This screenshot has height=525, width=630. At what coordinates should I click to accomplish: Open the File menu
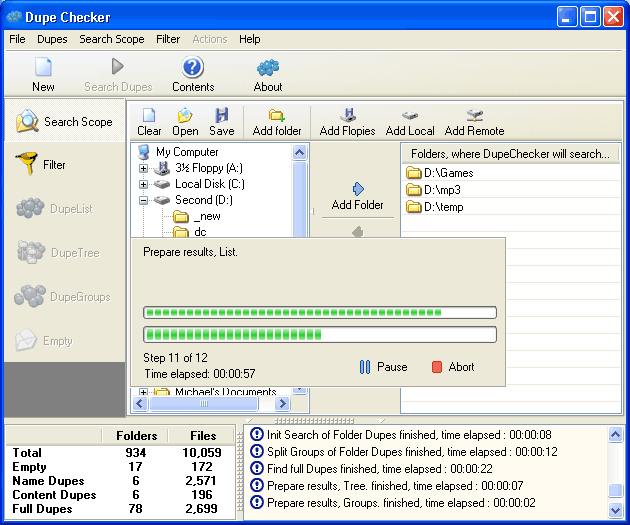click(17, 39)
